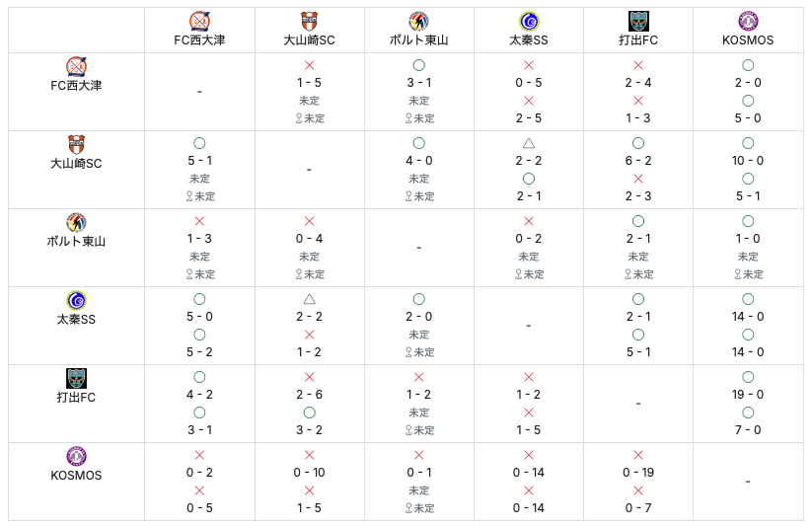Select the KOSMOS column header name
Image resolution: width=812 pixels, height=527 pixels.
(748, 40)
